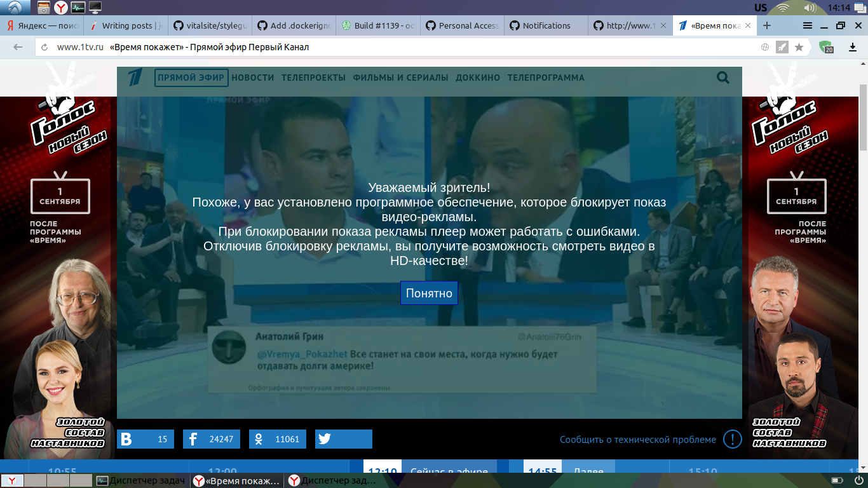Open the start menu icon at top-left
This screenshot has height=488, width=868.
[15, 8]
